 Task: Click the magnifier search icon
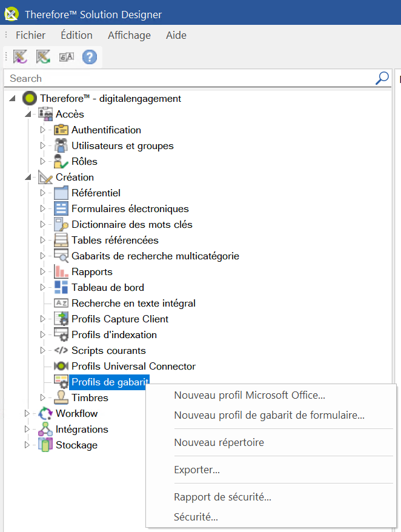[x=382, y=78]
